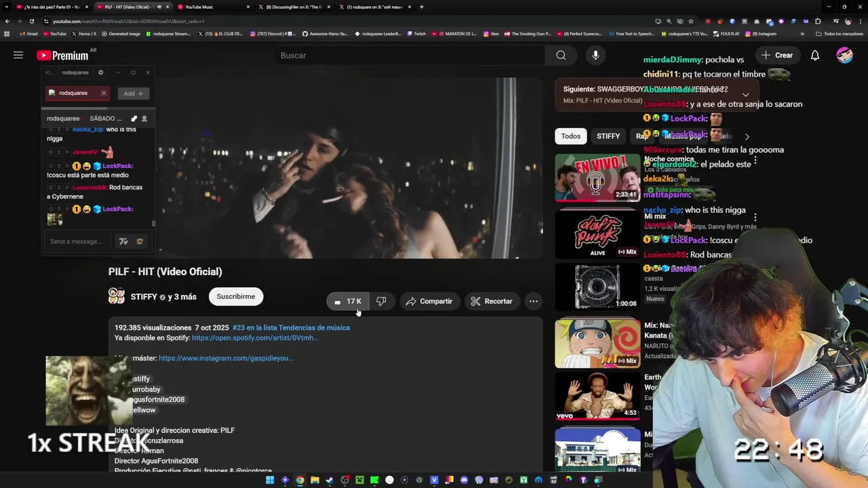Select the rodsquaree tab in chat window title
Screen dimensions: 868x488
point(75,73)
